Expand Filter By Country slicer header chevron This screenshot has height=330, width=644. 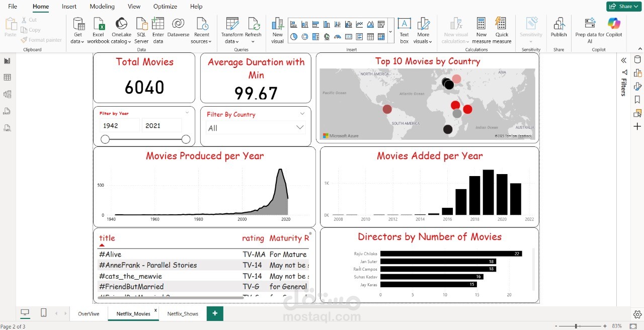click(x=302, y=114)
